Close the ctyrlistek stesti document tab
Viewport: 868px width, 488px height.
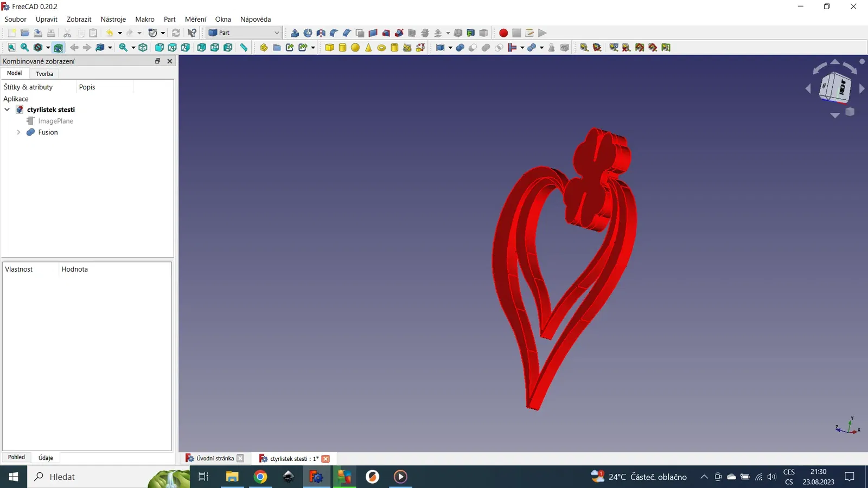325,459
